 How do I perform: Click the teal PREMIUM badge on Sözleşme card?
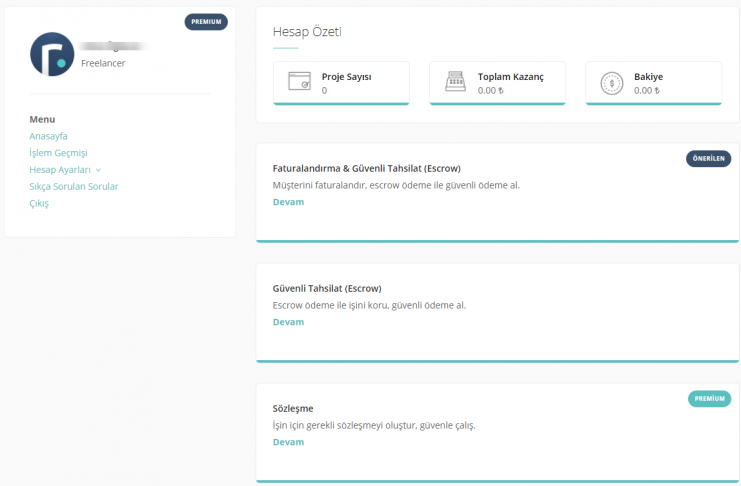pos(709,399)
